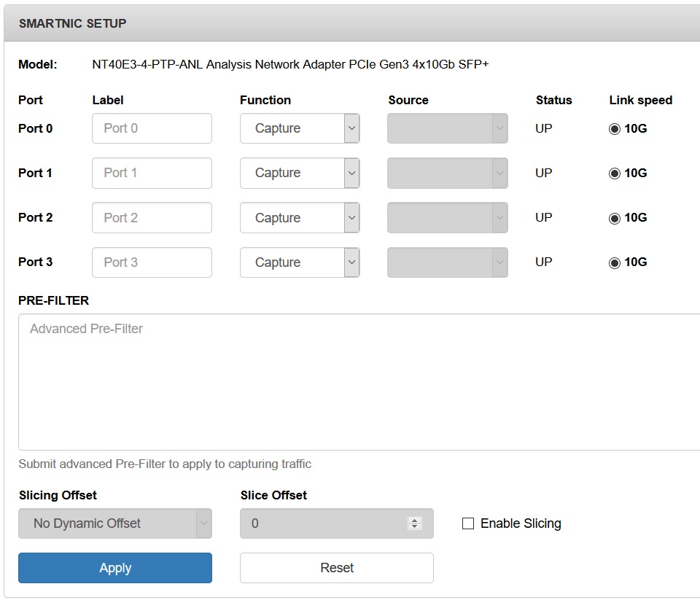Click the Link speed column header

point(641,101)
